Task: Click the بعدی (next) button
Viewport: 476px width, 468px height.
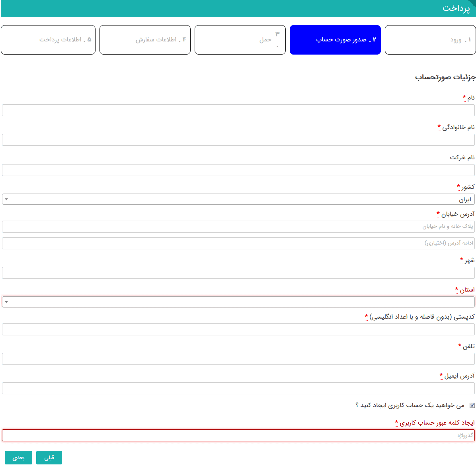Action: click(x=19, y=458)
